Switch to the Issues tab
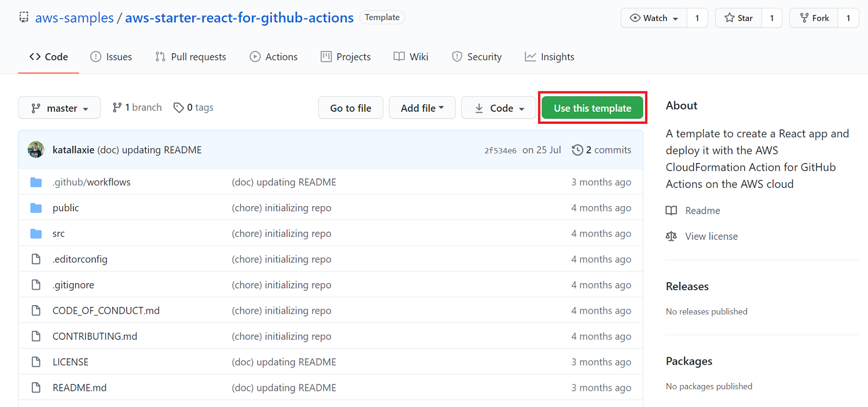The height and width of the screenshot is (407, 868). pos(111,56)
